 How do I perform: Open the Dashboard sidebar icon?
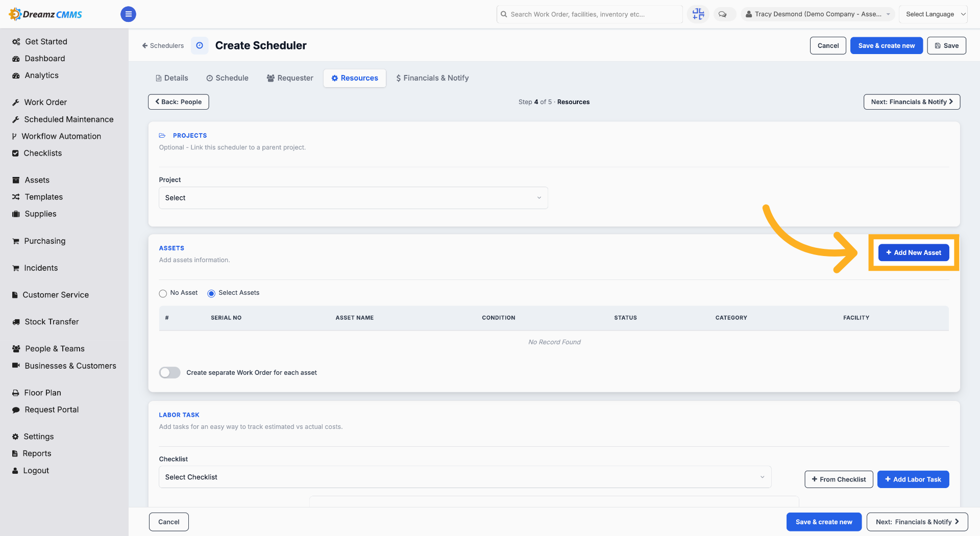(x=16, y=59)
